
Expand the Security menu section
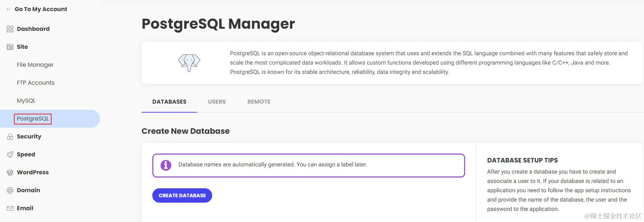[29, 137]
